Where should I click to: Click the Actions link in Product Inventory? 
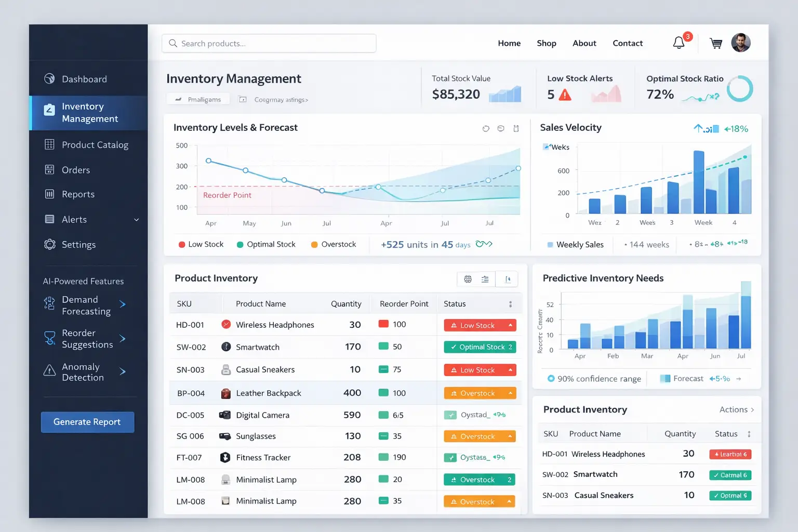[736, 410]
